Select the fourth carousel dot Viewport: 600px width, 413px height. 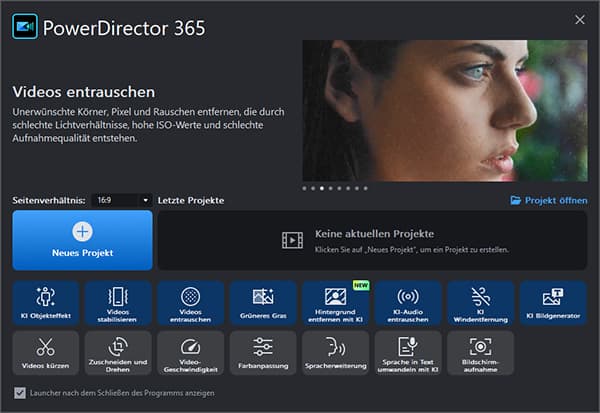pyautogui.click(x=331, y=188)
